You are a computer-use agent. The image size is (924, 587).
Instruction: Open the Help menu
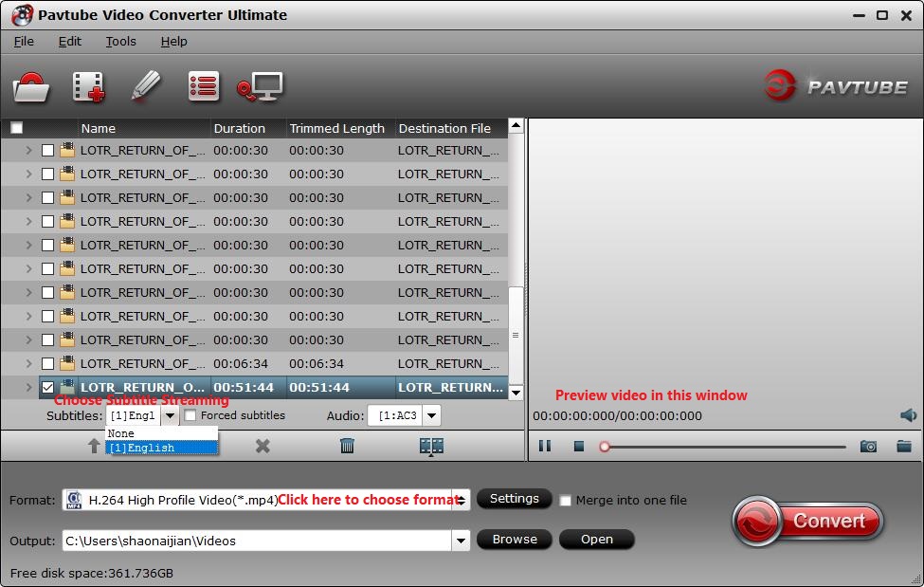click(x=173, y=42)
